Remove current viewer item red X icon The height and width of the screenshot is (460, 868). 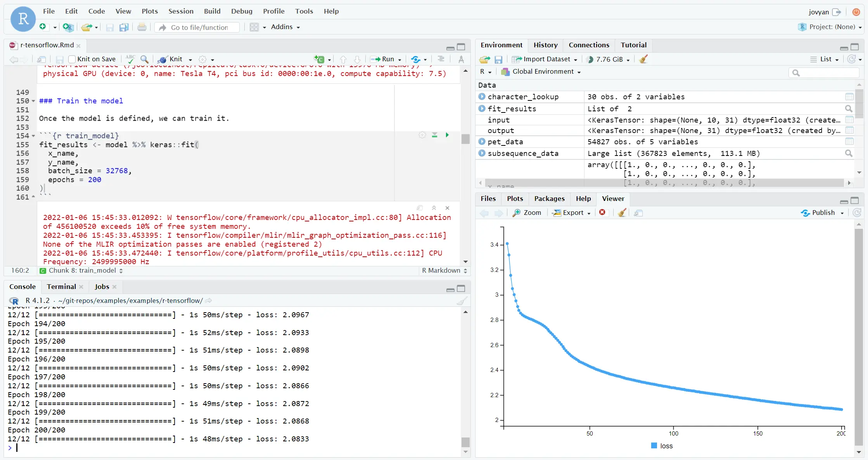point(602,212)
